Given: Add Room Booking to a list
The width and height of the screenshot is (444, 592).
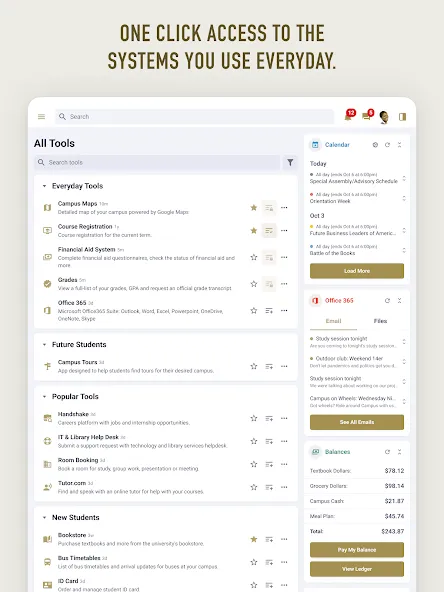Looking at the screenshot, I should [x=269, y=464].
